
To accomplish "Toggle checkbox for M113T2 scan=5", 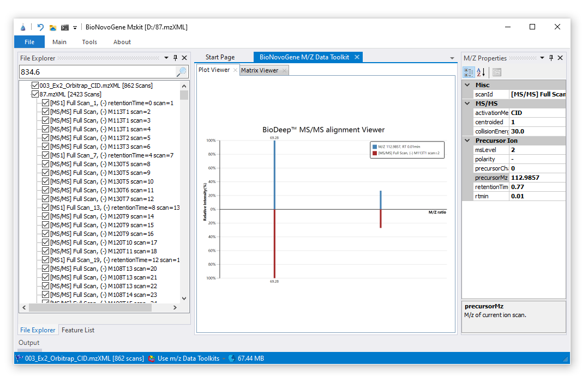I will [46, 138].
